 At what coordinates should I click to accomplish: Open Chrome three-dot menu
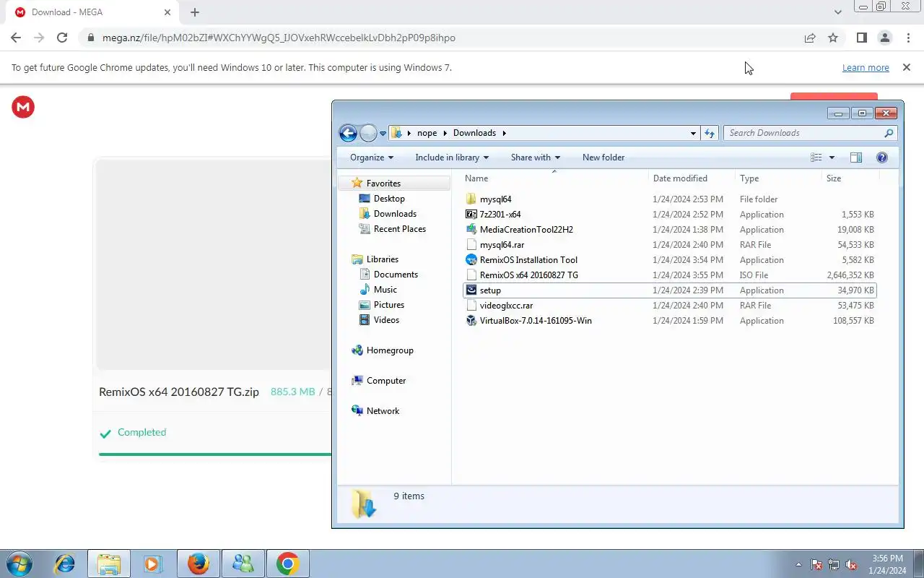click(x=908, y=38)
